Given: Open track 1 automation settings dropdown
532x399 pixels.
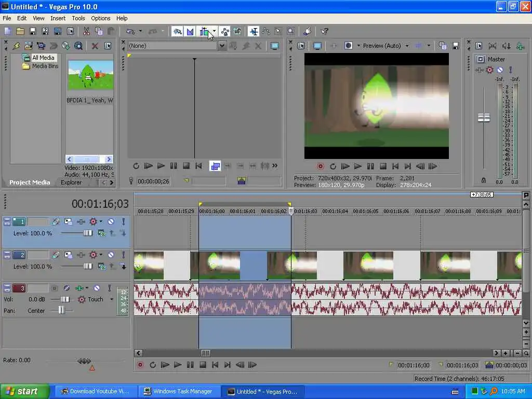Looking at the screenshot, I should click(101, 221).
